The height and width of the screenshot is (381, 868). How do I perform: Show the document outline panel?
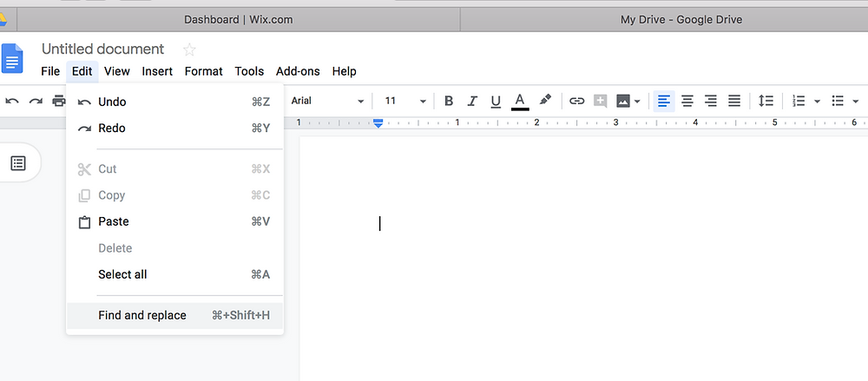18,163
